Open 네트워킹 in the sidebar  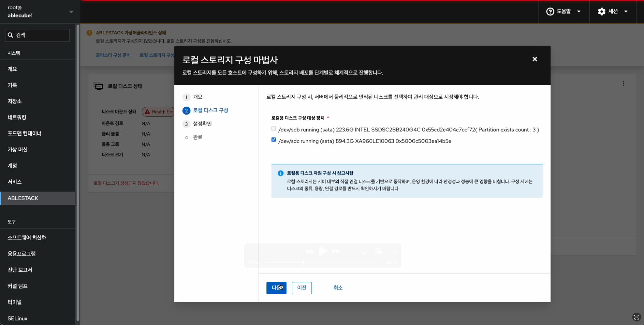[17, 117]
